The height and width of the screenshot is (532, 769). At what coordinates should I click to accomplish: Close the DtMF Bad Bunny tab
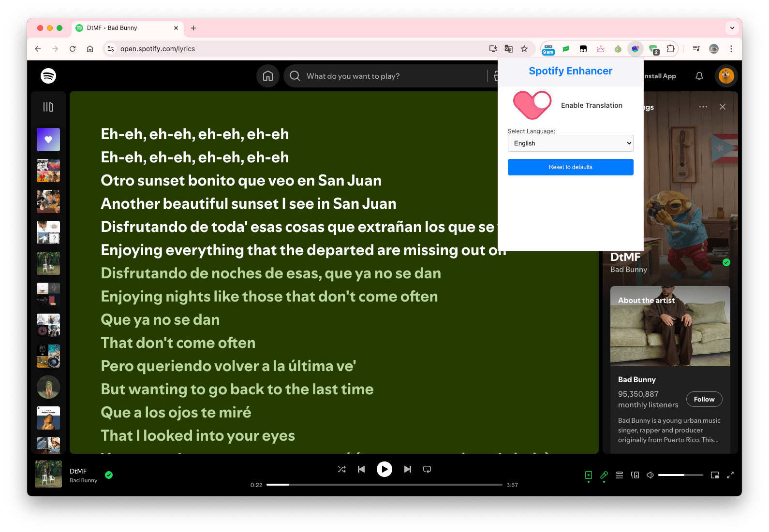pyautogui.click(x=176, y=28)
